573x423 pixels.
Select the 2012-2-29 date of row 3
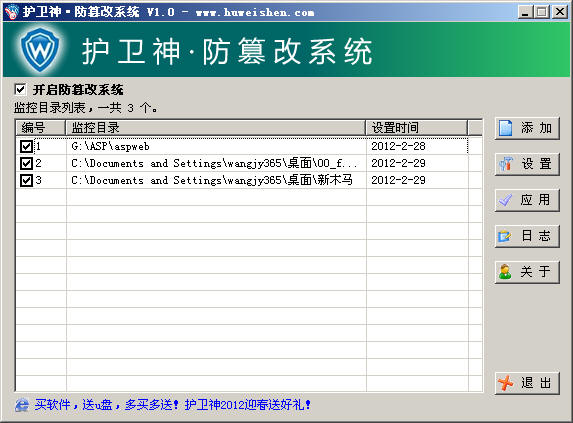coord(398,180)
